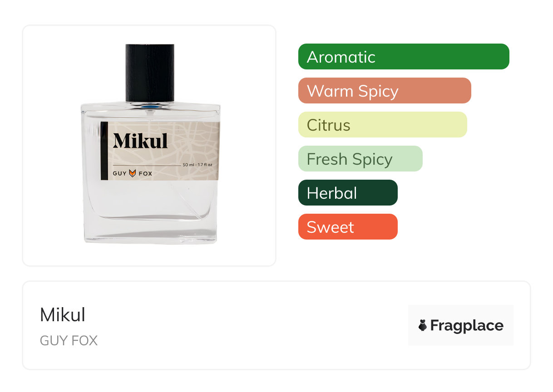
Task: Click the black perfume bottle cap
Action: coord(150,73)
